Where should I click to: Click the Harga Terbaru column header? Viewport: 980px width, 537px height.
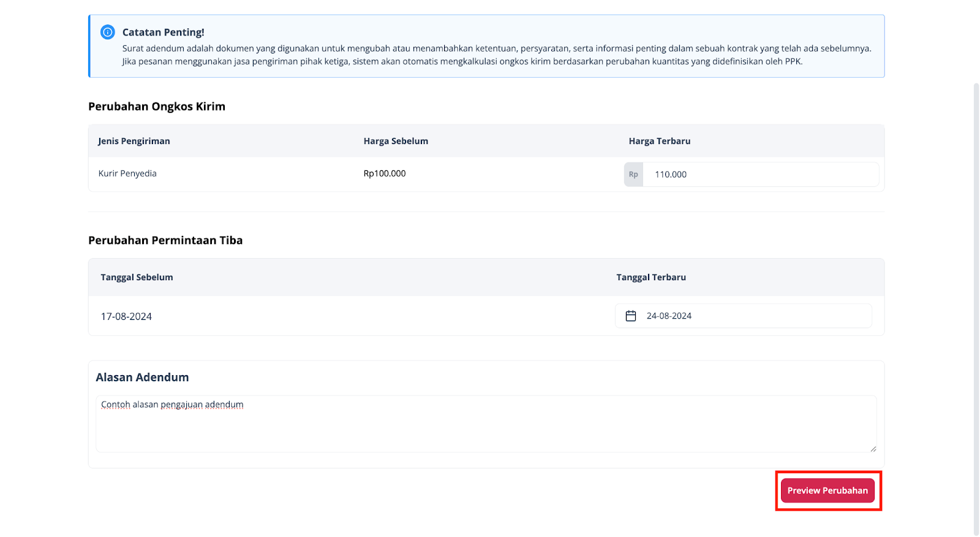pyautogui.click(x=659, y=141)
